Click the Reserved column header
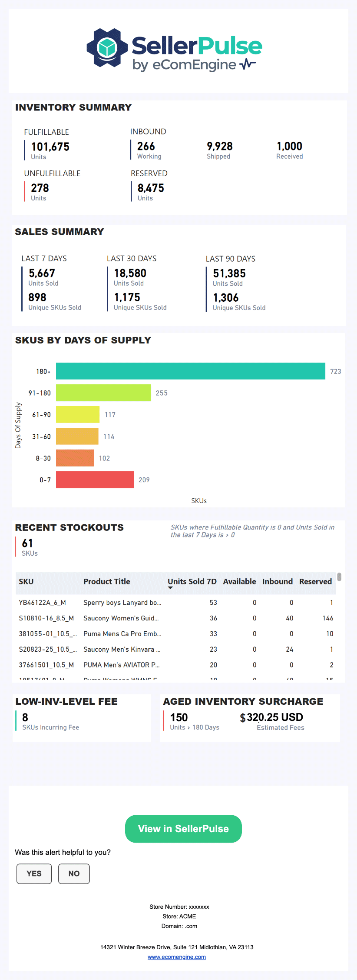Screen dimensions: 357x980 315,581
